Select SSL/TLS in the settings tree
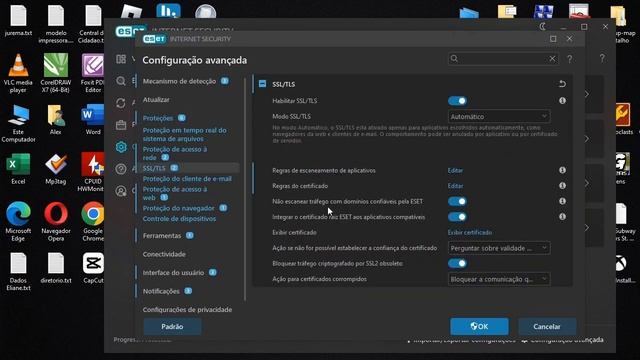640x360 pixels. 154,168
